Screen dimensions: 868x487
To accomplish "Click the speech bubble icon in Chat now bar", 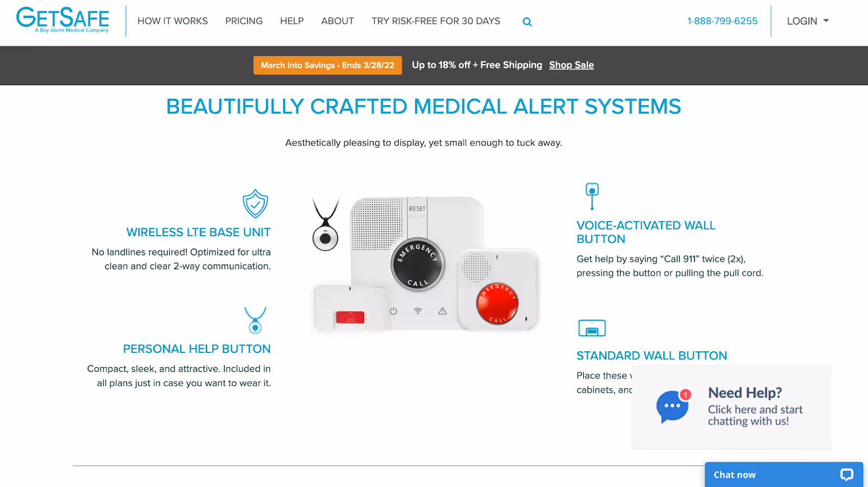I will click(847, 475).
